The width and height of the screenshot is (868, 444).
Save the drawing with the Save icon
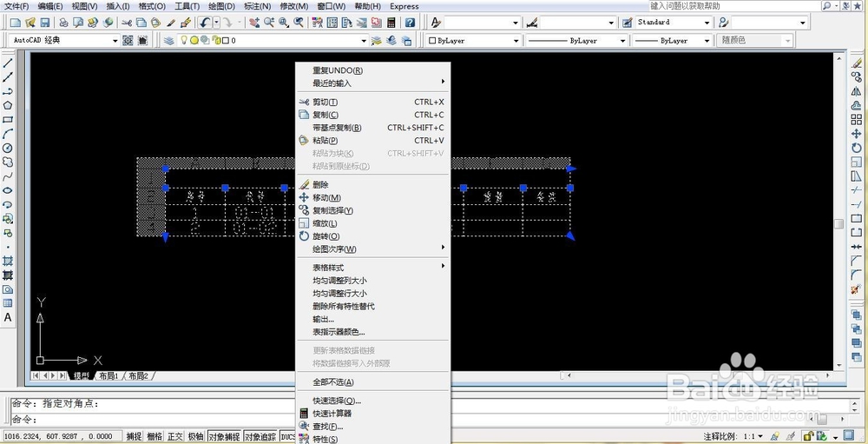click(45, 23)
